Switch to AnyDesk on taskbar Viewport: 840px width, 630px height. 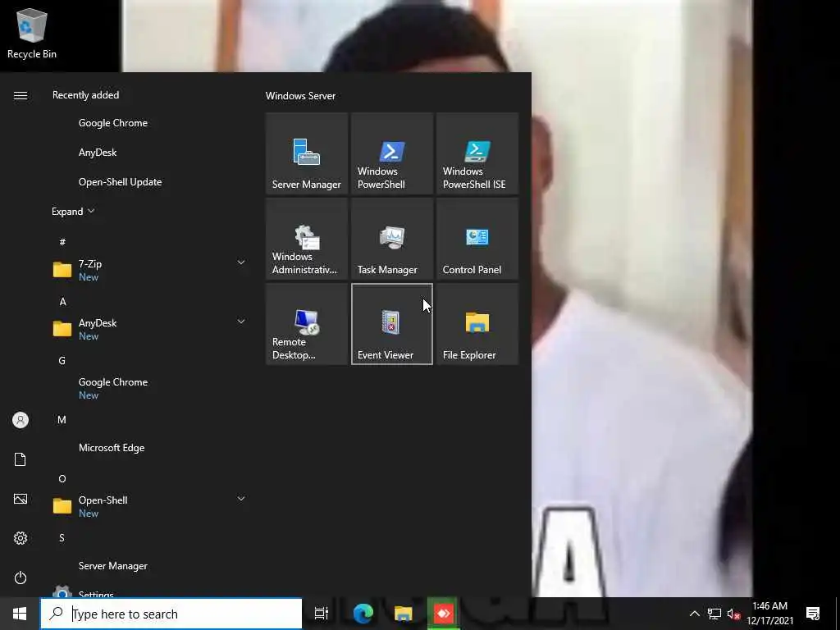pyautogui.click(x=444, y=614)
